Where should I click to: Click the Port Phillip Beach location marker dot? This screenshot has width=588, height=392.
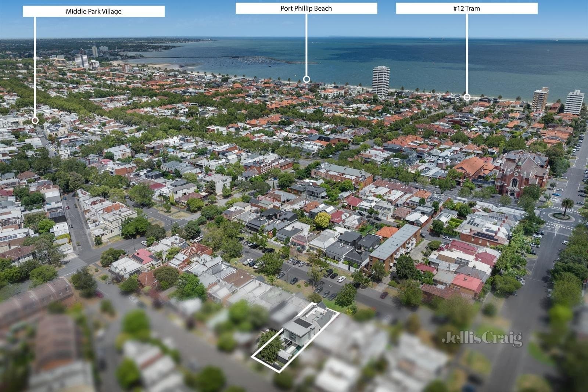click(306, 79)
